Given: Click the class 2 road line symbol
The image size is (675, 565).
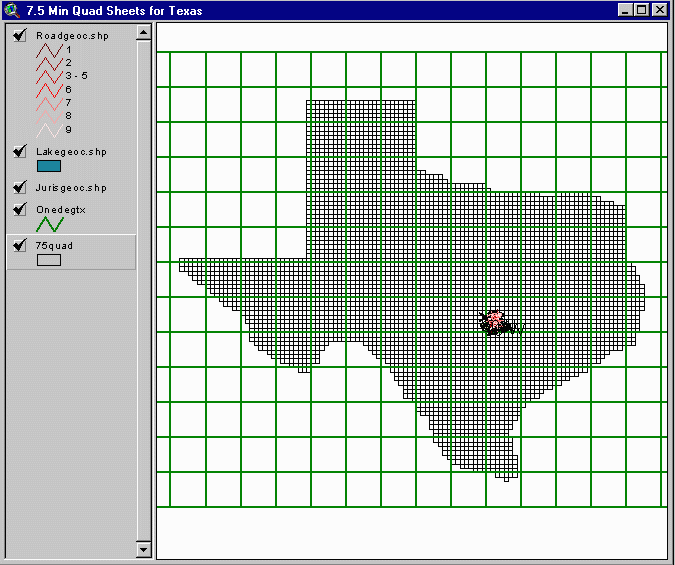Looking at the screenshot, I should [49, 63].
